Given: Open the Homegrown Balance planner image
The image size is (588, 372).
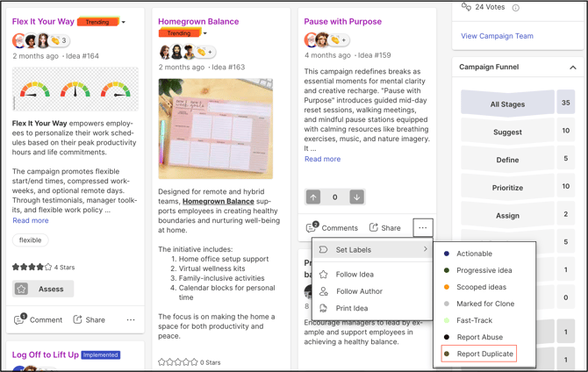Looking at the screenshot, I should (x=215, y=129).
